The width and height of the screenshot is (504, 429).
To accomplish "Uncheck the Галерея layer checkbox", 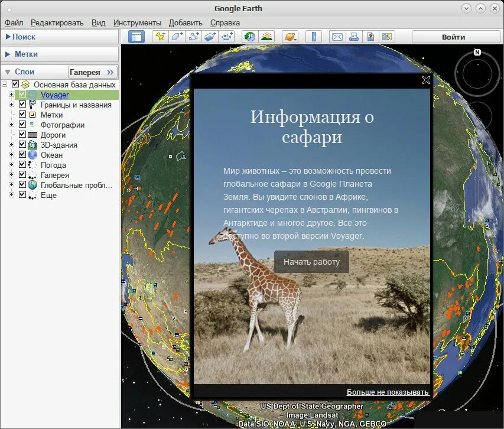I will [22, 174].
